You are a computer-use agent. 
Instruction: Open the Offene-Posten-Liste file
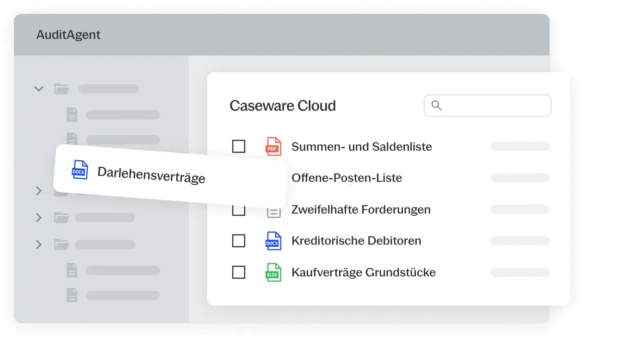[x=346, y=178]
